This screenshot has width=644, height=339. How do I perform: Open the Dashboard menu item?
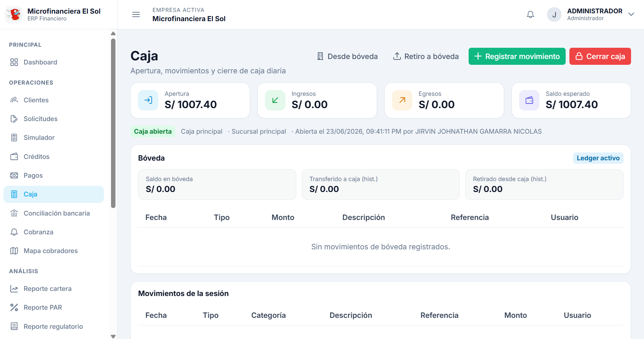coord(53,62)
